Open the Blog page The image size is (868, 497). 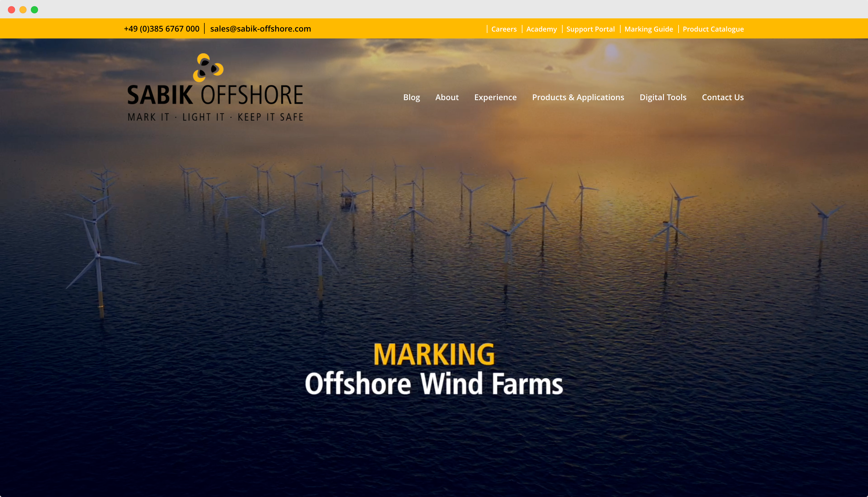click(411, 97)
